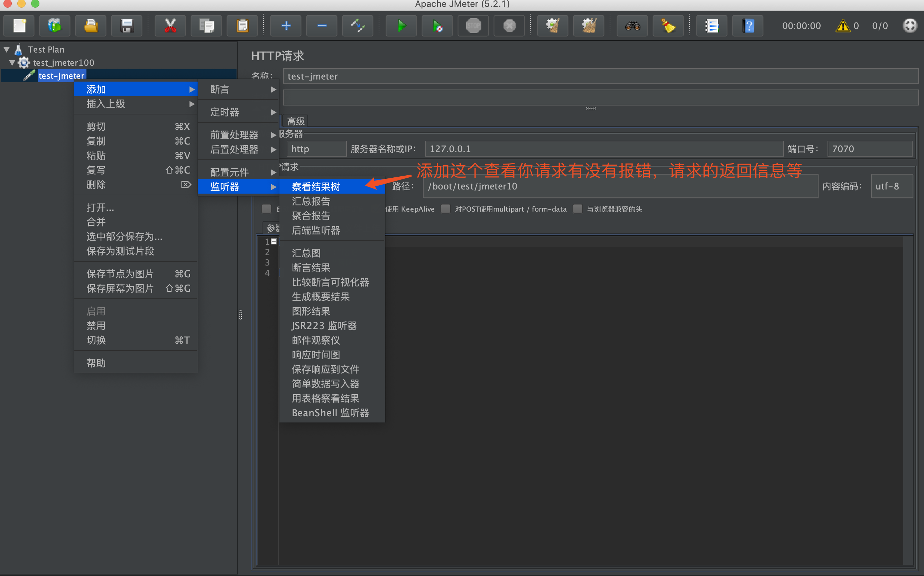Add the 后端监听器 listener
Image resolution: width=924 pixels, height=576 pixels.
pyautogui.click(x=332, y=230)
